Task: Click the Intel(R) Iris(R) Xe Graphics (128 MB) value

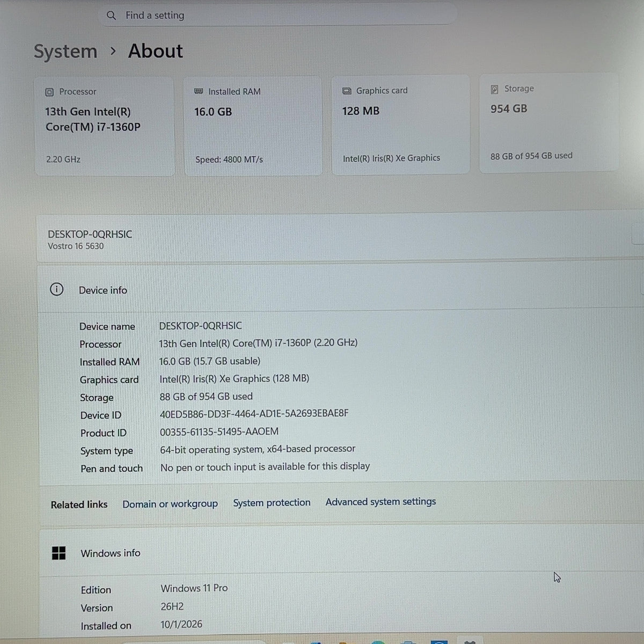Action: [x=234, y=379]
